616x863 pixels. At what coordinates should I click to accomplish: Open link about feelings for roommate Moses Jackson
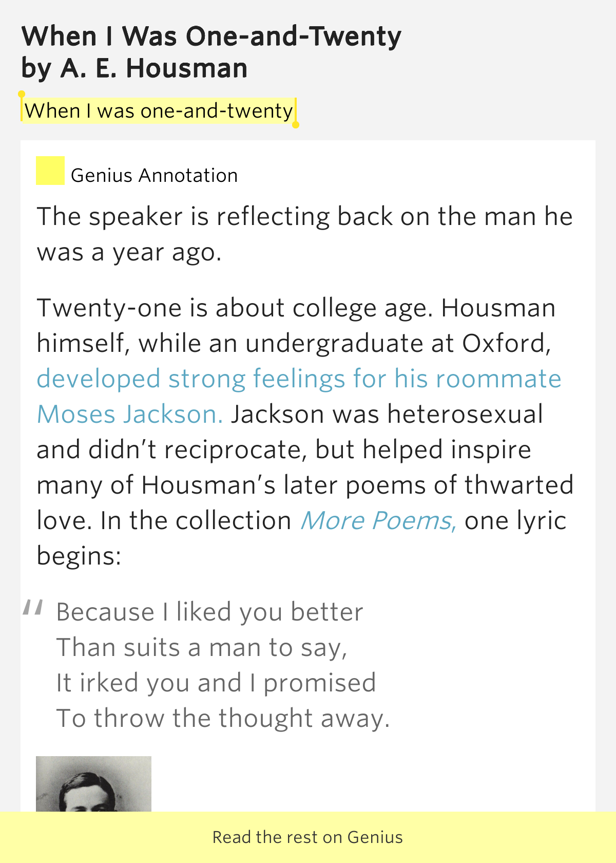point(299,396)
